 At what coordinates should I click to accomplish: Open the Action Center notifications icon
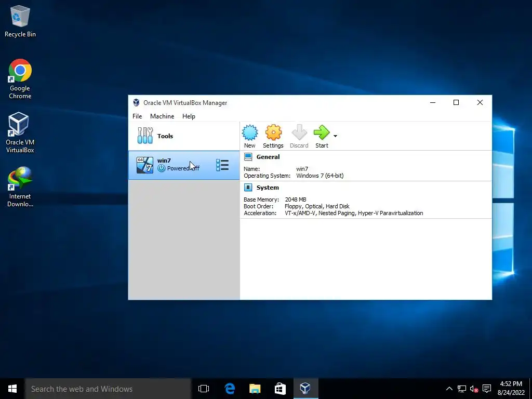click(487, 389)
